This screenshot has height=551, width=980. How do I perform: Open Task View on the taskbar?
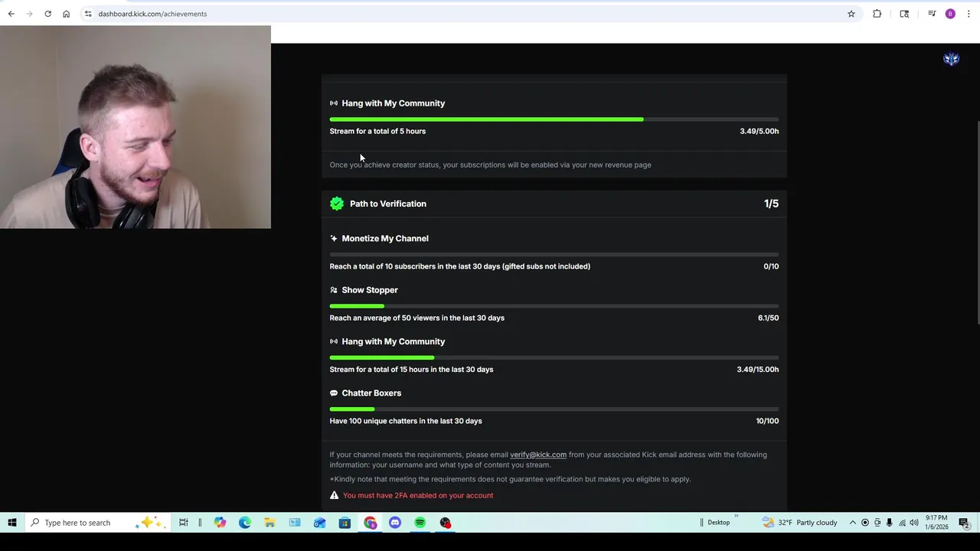tap(184, 523)
